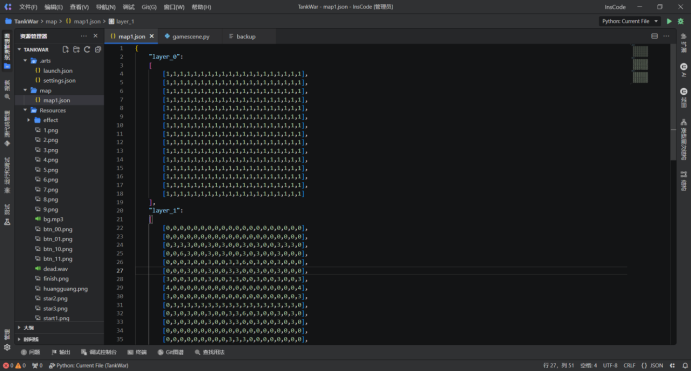This screenshot has height=371, width=692.
Task: Open huangguang.png in the explorer
Action: [x=60, y=289]
